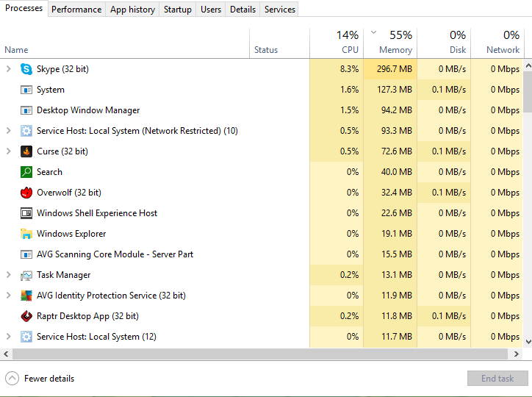Sort processes by Name column header
Viewport: 532px width, 397px height.
point(124,43)
